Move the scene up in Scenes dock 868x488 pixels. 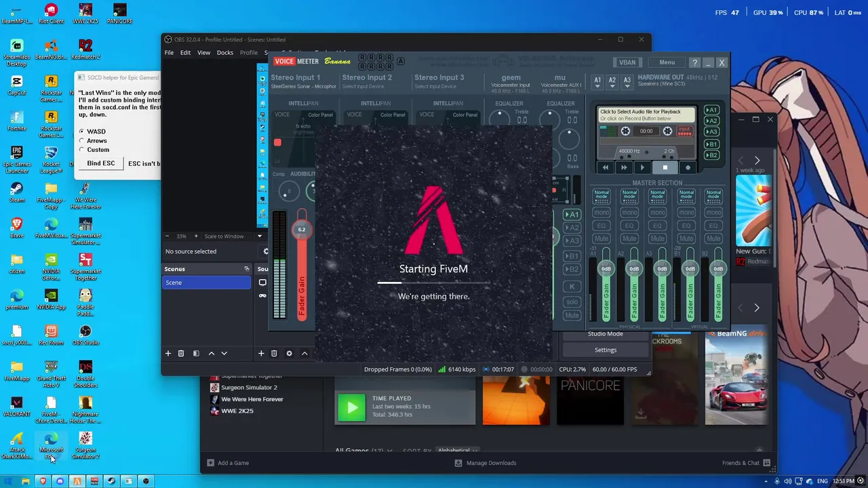coord(212,353)
